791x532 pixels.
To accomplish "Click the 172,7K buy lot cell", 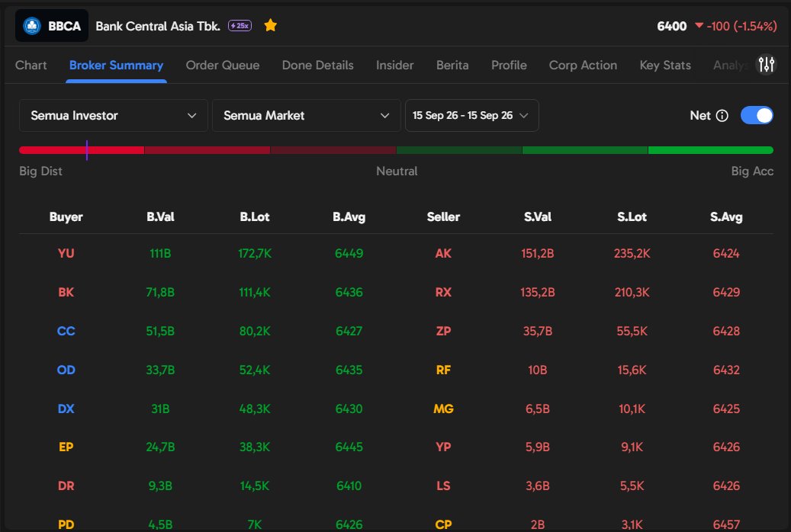I will click(x=255, y=253).
